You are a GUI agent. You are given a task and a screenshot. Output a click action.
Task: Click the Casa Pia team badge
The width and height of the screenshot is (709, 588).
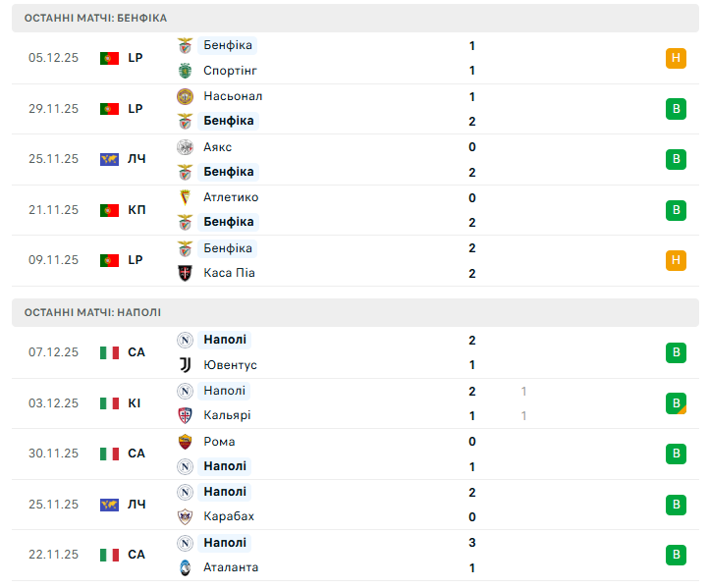click(185, 273)
